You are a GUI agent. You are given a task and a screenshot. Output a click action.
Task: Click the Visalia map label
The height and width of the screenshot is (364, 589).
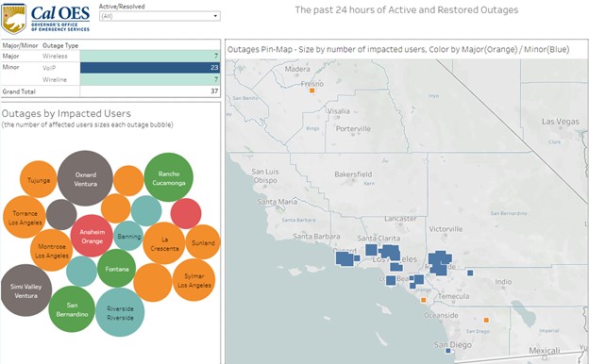[x=339, y=111]
